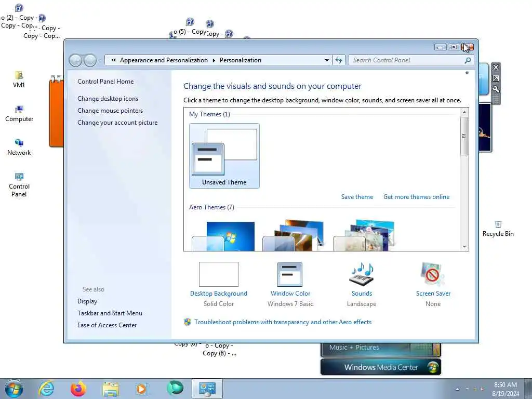Go to Appearance and Personalization breadcrumb
The width and height of the screenshot is (532, 399).
coord(164,60)
